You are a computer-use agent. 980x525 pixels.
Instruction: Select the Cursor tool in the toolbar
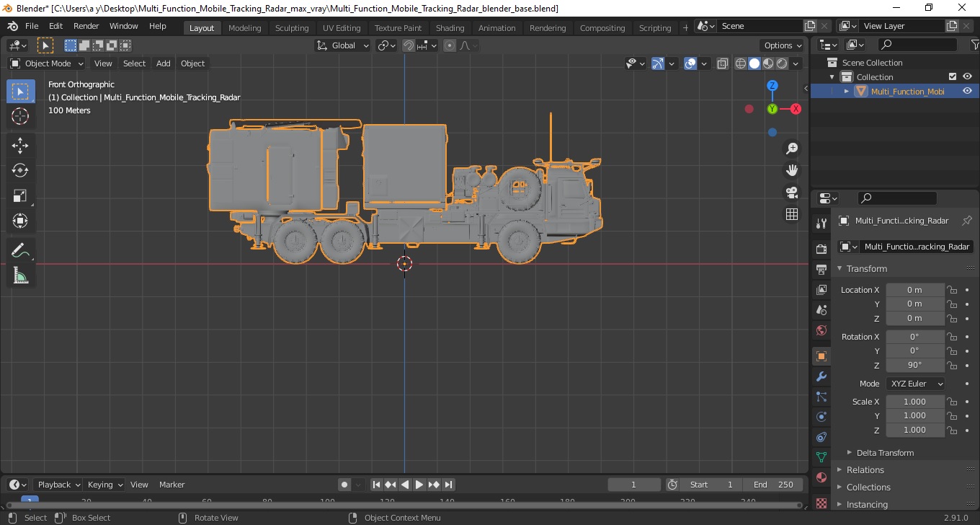tap(20, 116)
